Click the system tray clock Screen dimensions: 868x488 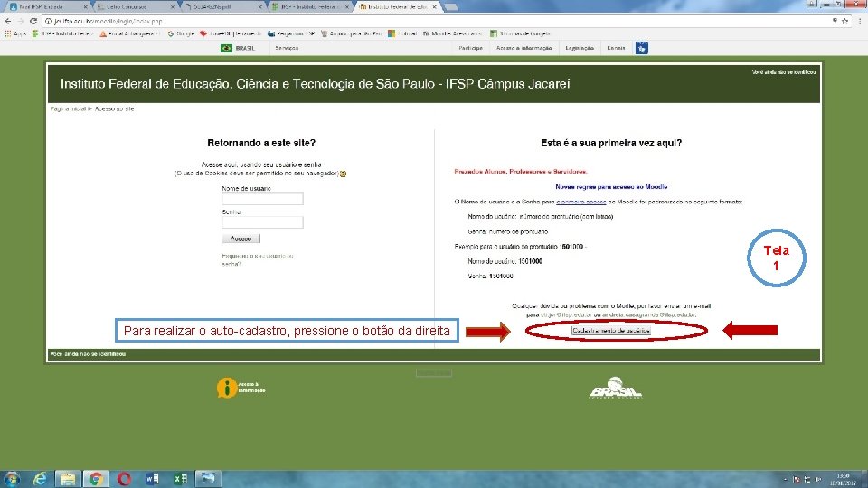[x=843, y=479]
